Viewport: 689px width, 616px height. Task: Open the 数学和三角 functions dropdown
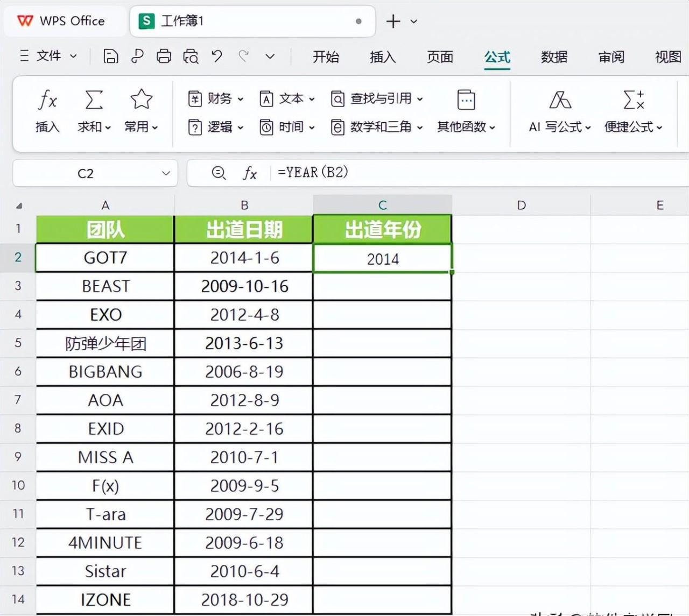coord(377,127)
